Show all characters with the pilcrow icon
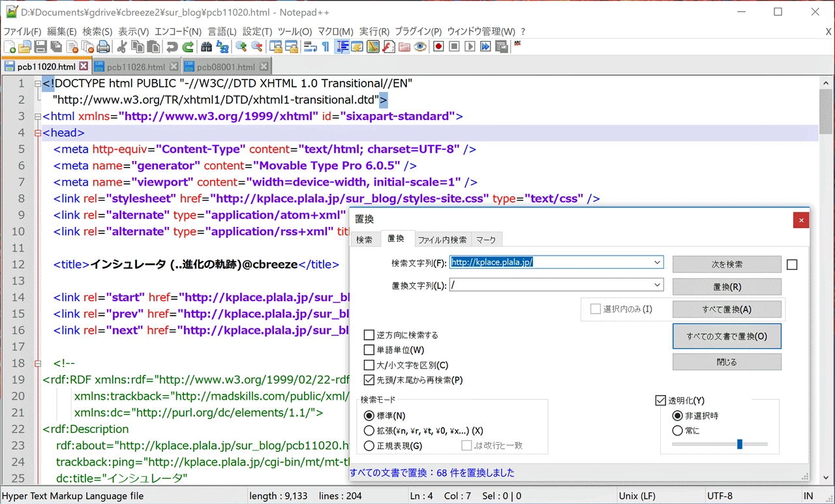The image size is (835, 504). click(x=326, y=47)
